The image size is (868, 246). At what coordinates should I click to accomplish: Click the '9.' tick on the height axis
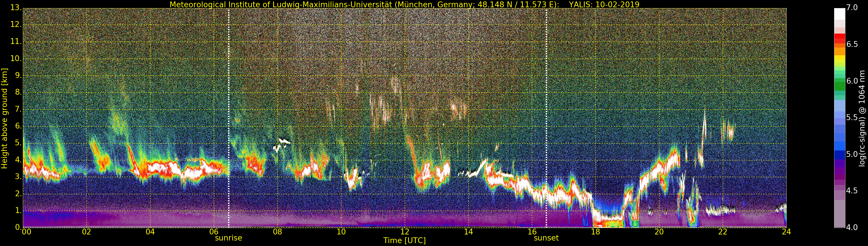coord(18,75)
